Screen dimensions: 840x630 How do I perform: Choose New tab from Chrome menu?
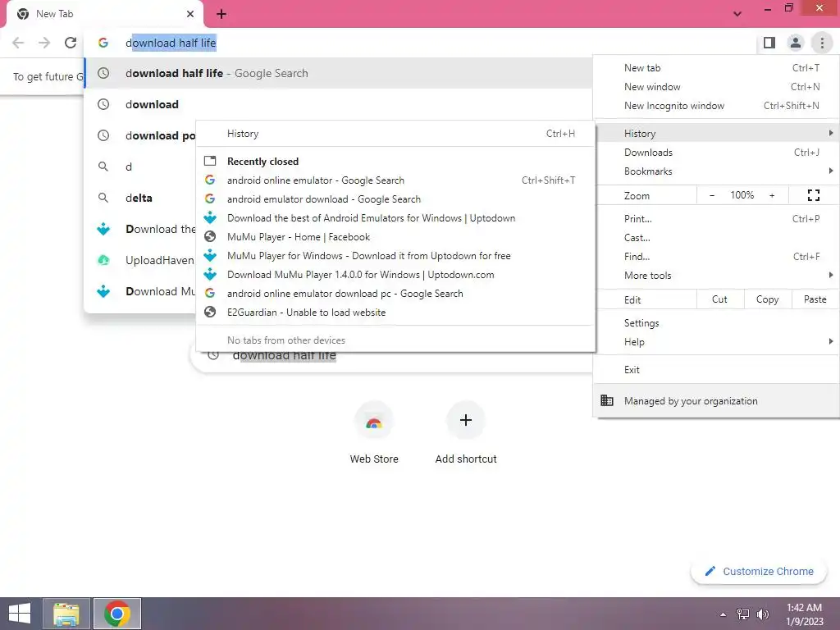click(x=716, y=68)
